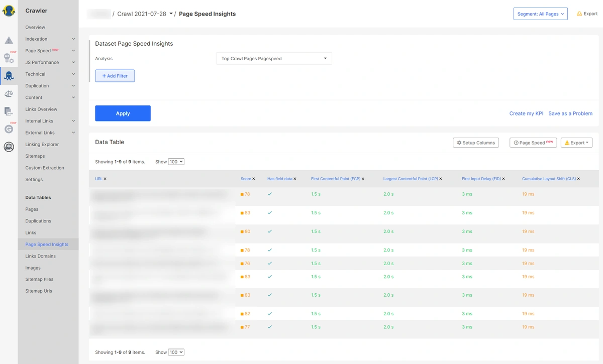603x364 pixels.
Task: Open the Analysis dropdown showing Top Crawl Pages Pagespeed
Action: pos(273,58)
